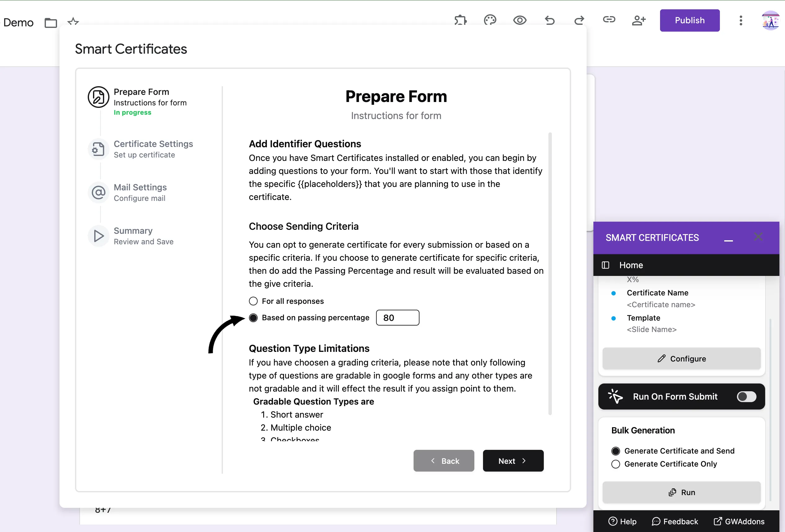
Task: Click the Certificate Name item
Action: pyautogui.click(x=657, y=293)
